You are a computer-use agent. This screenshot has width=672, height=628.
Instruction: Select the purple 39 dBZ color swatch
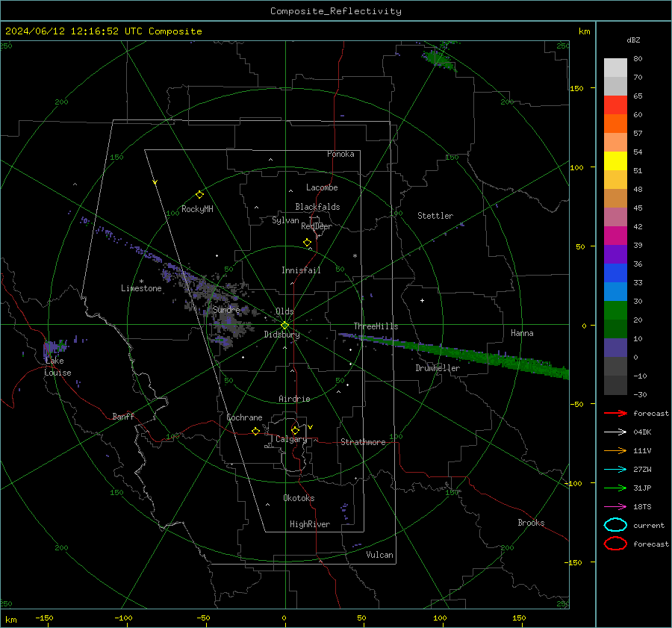615,254
